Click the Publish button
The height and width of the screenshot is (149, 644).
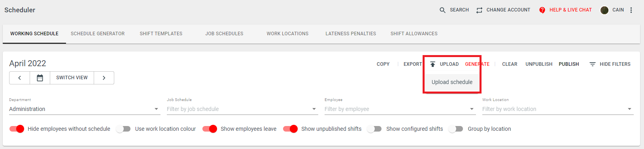click(569, 64)
